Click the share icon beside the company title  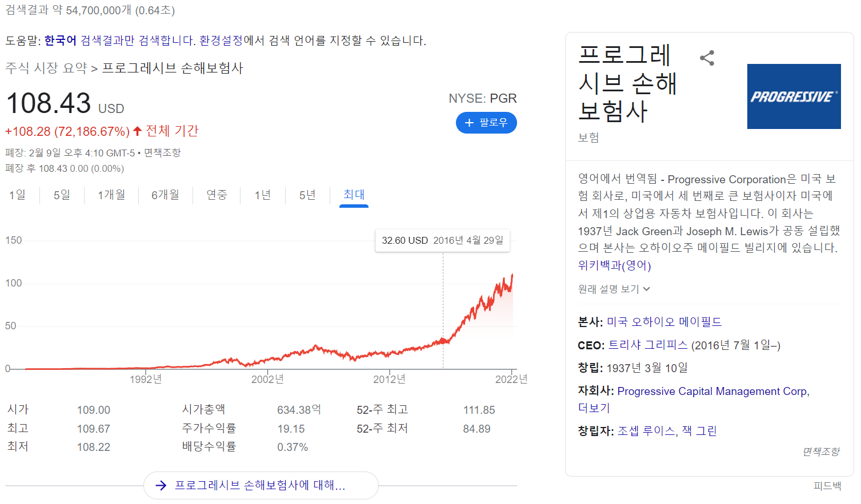click(x=707, y=58)
